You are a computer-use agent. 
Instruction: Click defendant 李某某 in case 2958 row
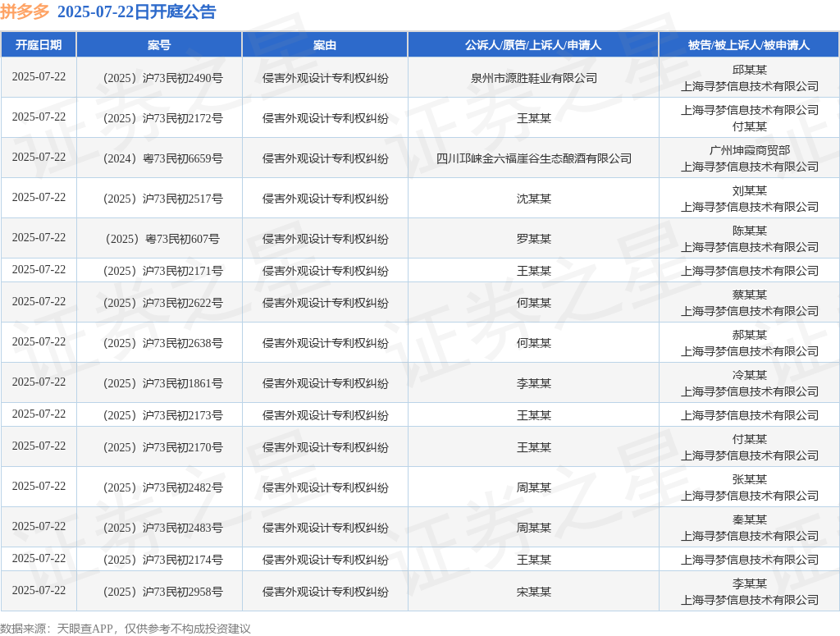750,584
